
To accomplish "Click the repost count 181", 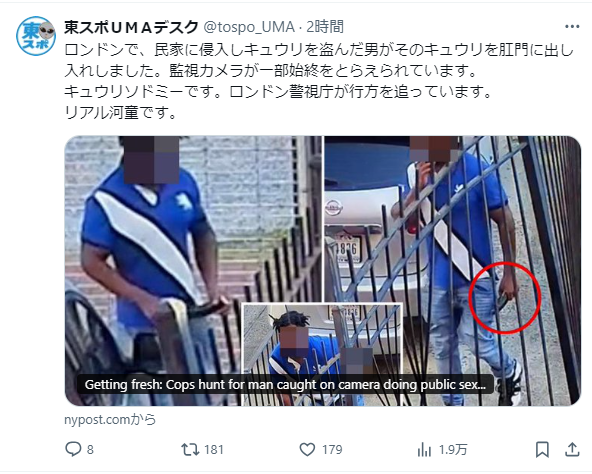I will [x=214, y=450].
